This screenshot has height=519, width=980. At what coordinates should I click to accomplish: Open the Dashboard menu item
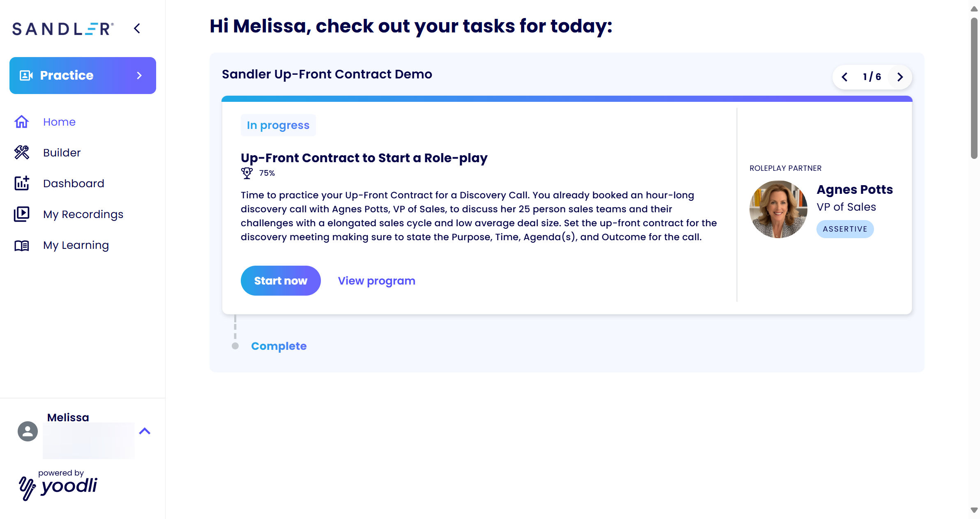click(x=74, y=183)
